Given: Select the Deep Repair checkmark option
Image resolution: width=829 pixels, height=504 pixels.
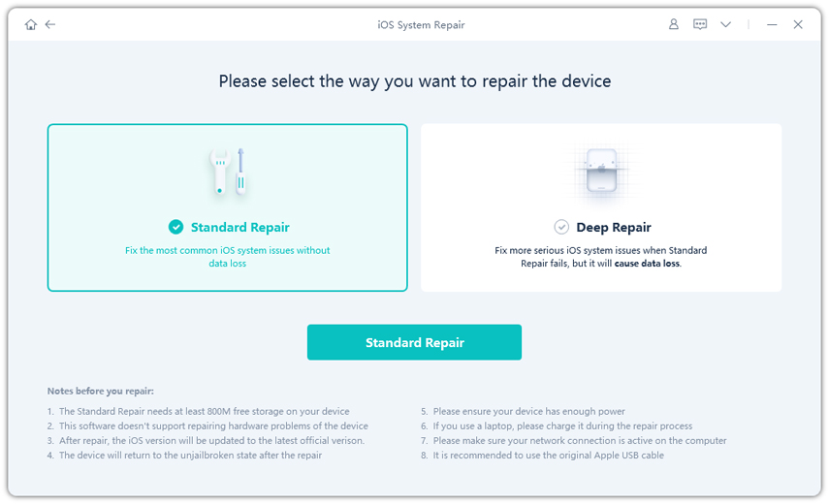Looking at the screenshot, I should pos(561,227).
